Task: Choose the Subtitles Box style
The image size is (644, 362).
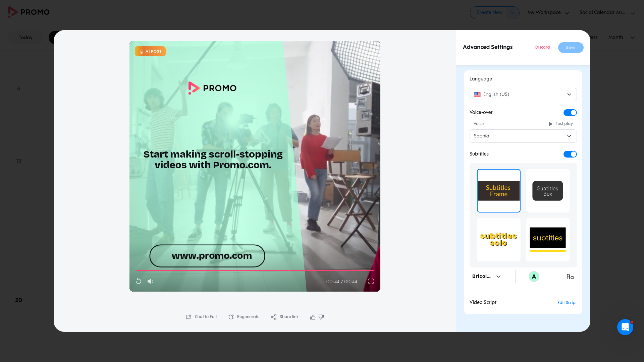Action: [548, 191]
